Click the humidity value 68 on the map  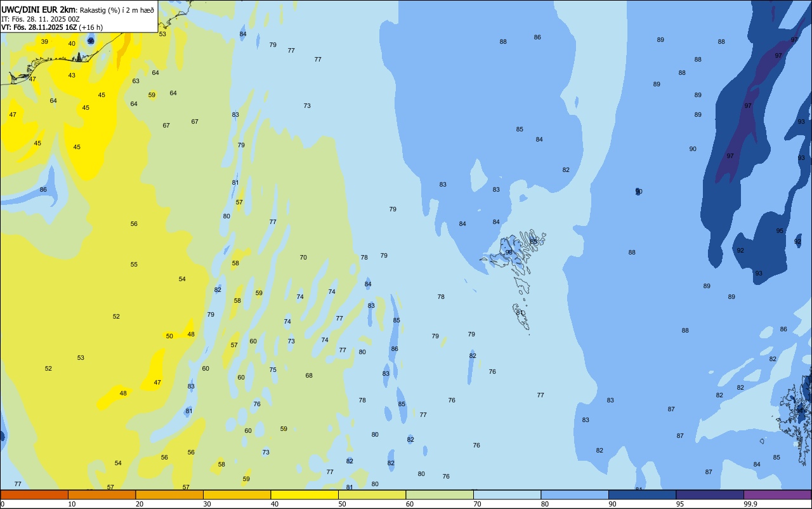(309, 376)
